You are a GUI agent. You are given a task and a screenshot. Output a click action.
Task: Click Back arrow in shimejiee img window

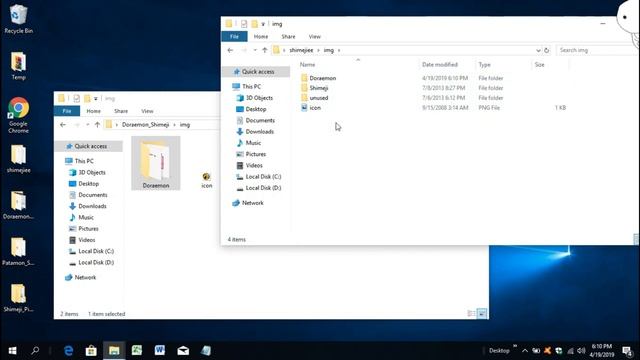pyautogui.click(x=230, y=50)
